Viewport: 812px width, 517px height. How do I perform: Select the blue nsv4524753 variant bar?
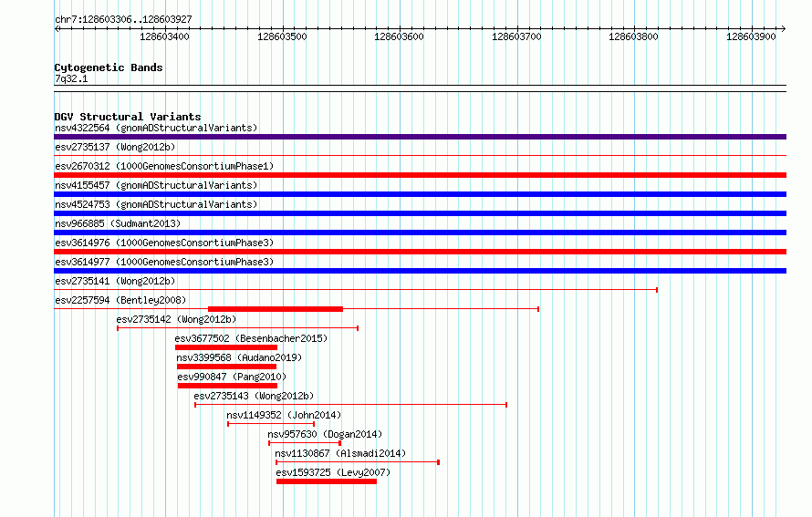click(420, 213)
